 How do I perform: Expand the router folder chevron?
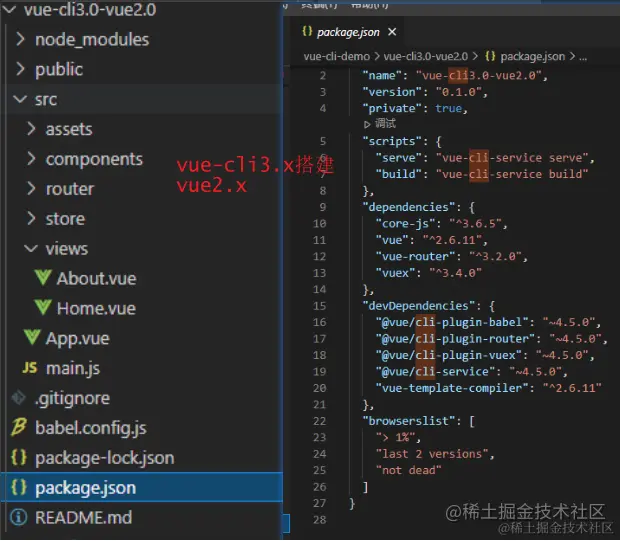(31, 189)
